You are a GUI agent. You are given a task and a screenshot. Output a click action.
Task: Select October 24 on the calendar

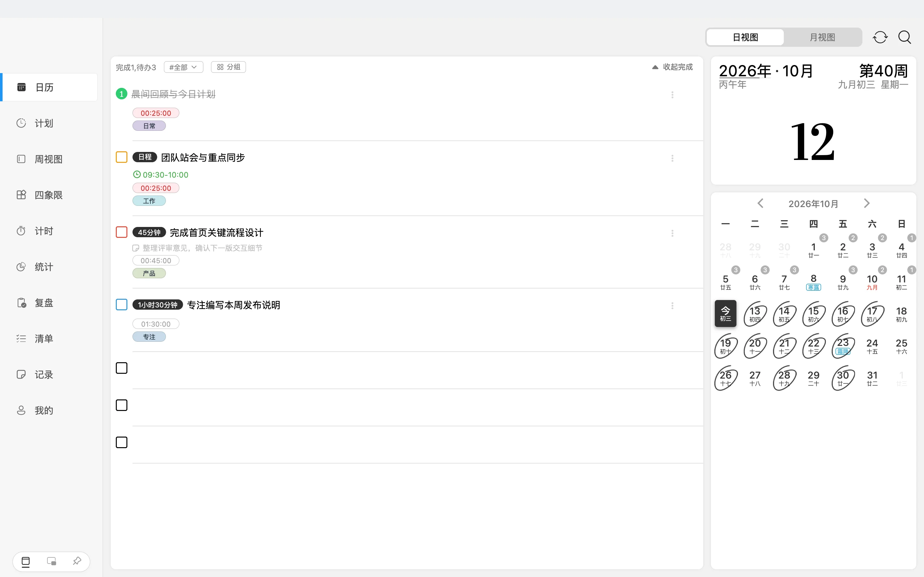coord(872,346)
